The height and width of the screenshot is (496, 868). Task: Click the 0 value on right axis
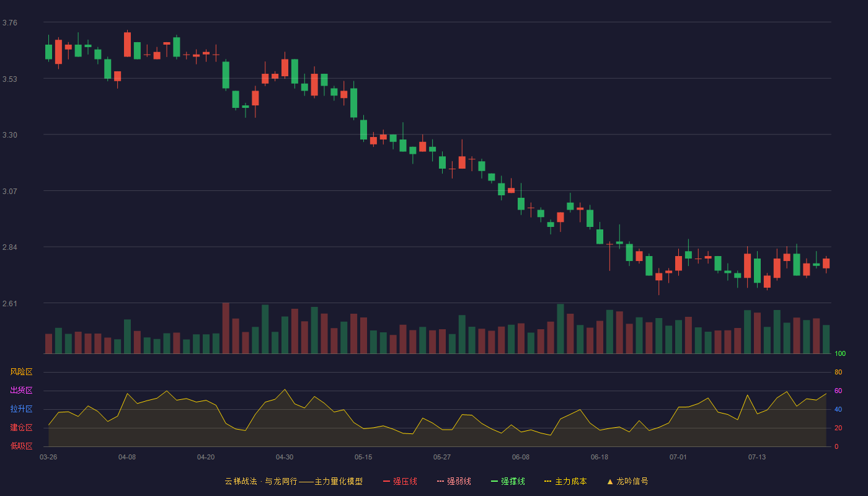tap(836, 446)
